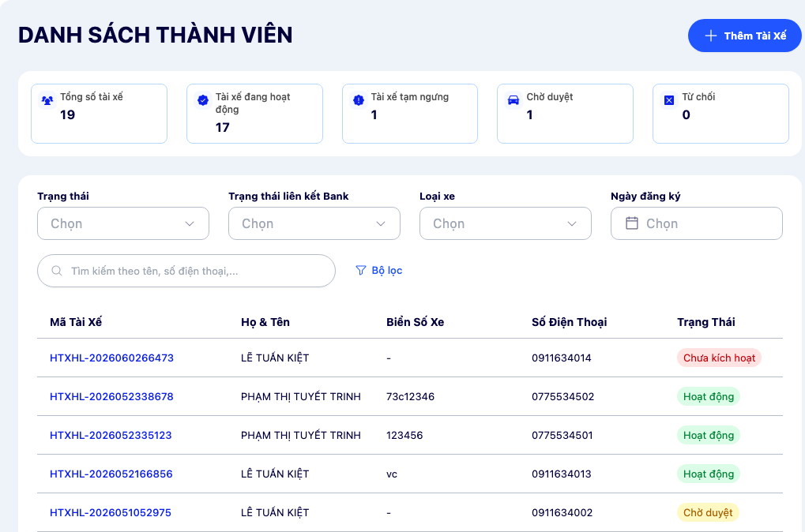
Task: Click the Số Điện Thoại column header
Action: (570, 322)
